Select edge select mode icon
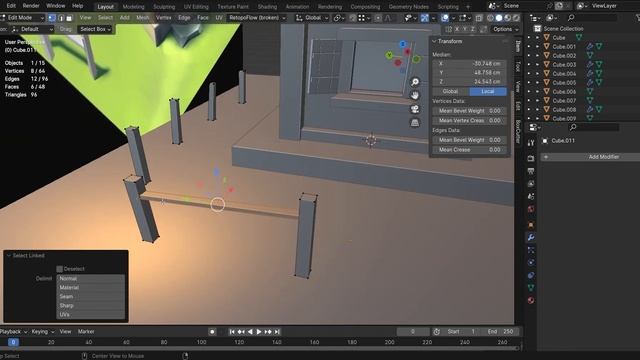Image resolution: width=640 pixels, height=360 pixels. pos(61,18)
